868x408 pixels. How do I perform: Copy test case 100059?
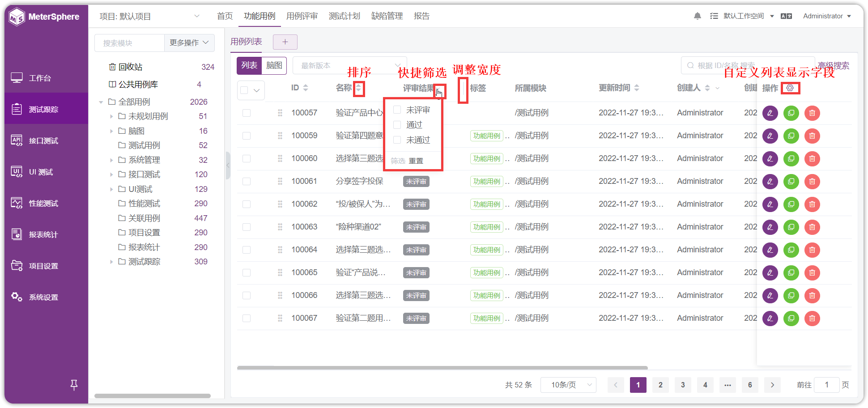click(791, 136)
